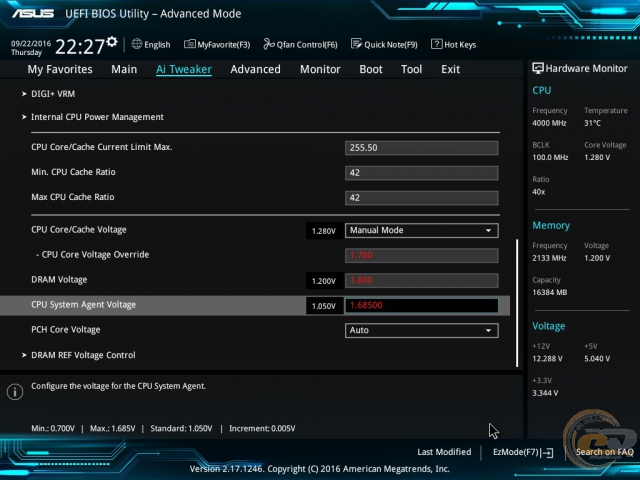Open the Advanced tab
Image resolution: width=640 pixels, height=480 pixels.
coord(256,69)
